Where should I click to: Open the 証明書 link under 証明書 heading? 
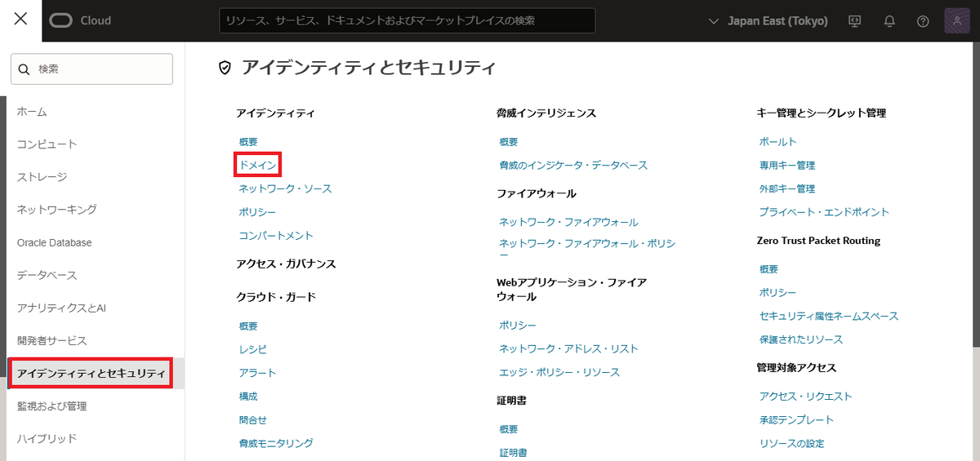[x=513, y=452]
